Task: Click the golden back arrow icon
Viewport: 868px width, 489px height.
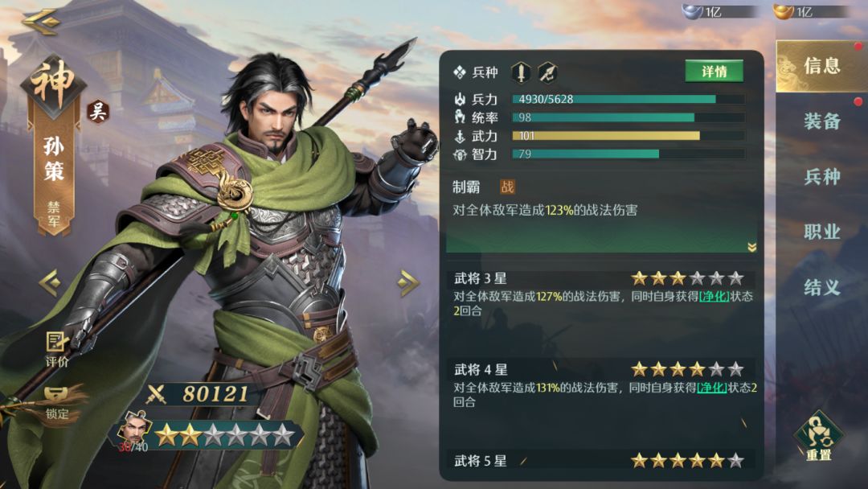Action: tap(40, 22)
